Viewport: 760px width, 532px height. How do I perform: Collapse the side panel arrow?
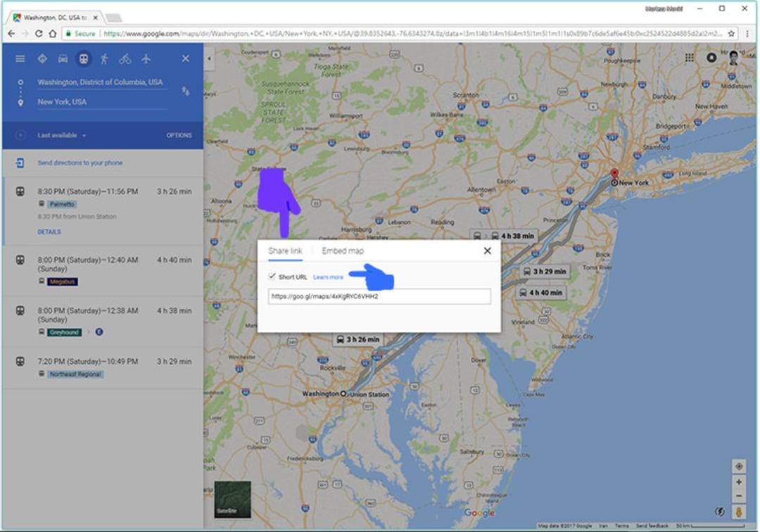pos(210,58)
